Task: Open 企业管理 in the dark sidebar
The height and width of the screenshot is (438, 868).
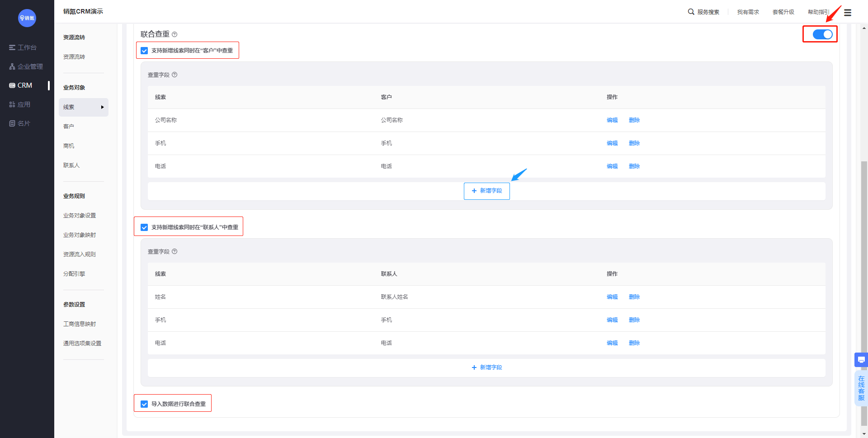Action: point(26,66)
